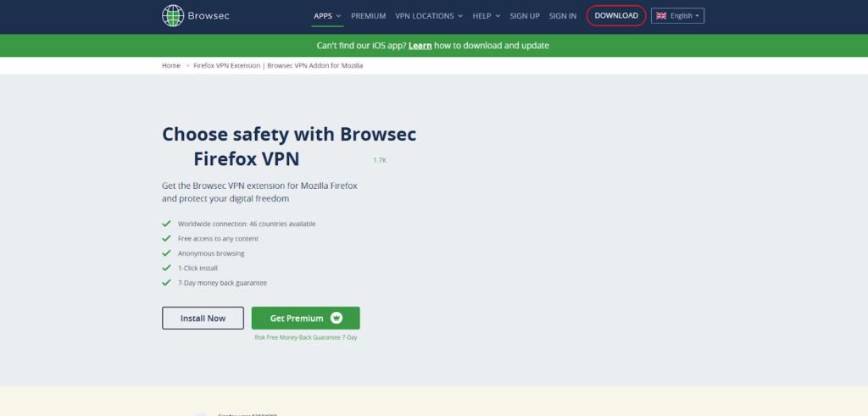Viewport: 868px width, 416px height.
Task: Navigate to Home via breadcrumb
Action: coord(171,65)
